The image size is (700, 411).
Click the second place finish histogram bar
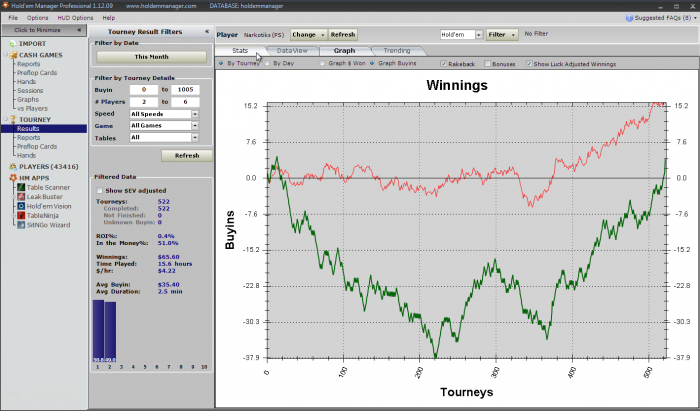pos(110,332)
